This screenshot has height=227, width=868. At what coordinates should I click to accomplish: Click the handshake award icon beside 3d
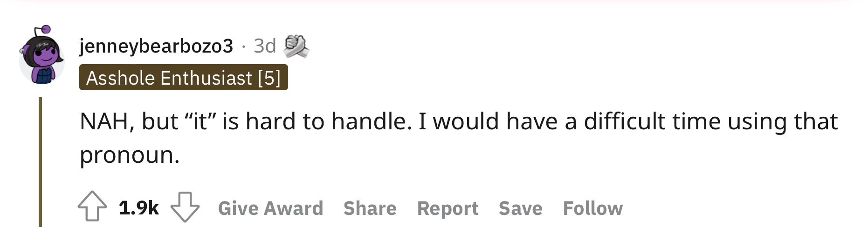pyautogui.click(x=296, y=46)
